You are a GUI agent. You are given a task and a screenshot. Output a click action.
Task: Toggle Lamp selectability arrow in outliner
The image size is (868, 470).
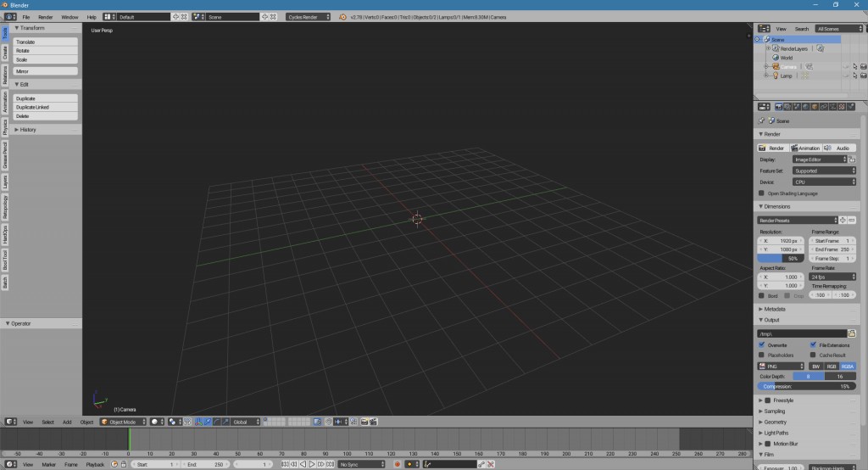(x=854, y=76)
